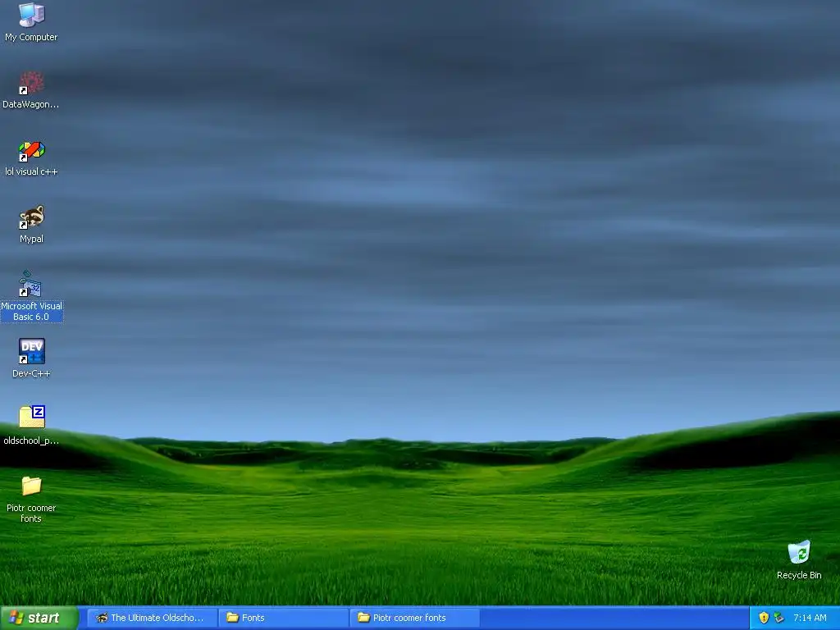Click the DataWagon... label text

click(x=31, y=104)
